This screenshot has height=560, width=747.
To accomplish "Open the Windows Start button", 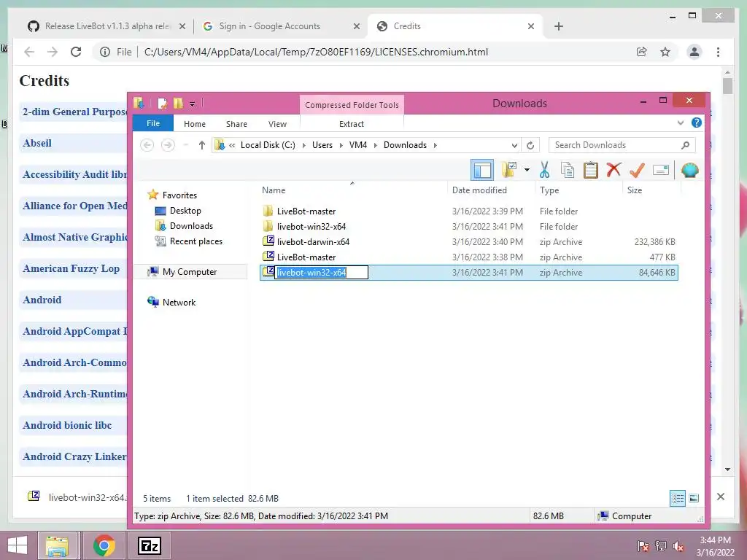I will (18, 545).
